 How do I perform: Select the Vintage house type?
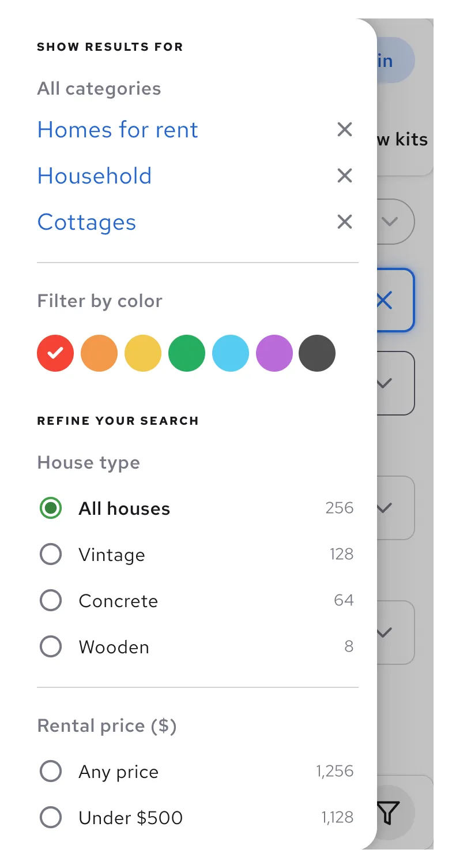pos(51,555)
